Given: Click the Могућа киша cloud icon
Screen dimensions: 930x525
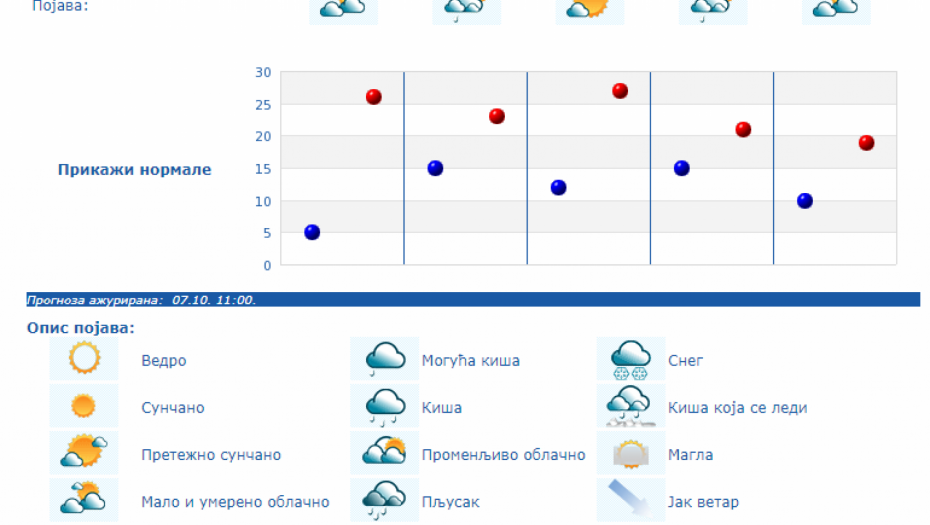Looking at the screenshot, I should pyautogui.click(x=384, y=358).
